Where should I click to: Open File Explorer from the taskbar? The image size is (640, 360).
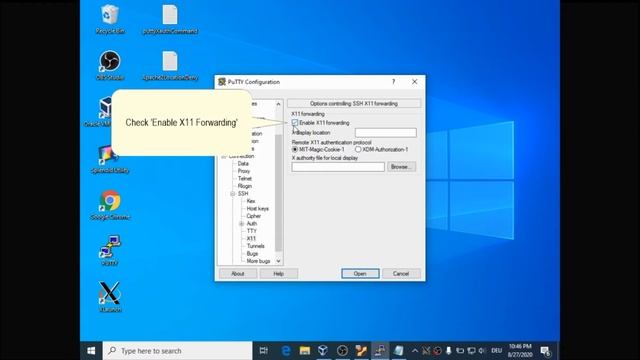304,351
